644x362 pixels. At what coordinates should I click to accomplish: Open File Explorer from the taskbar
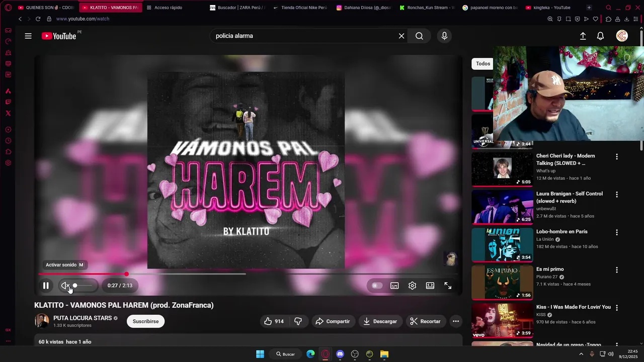[384, 354]
